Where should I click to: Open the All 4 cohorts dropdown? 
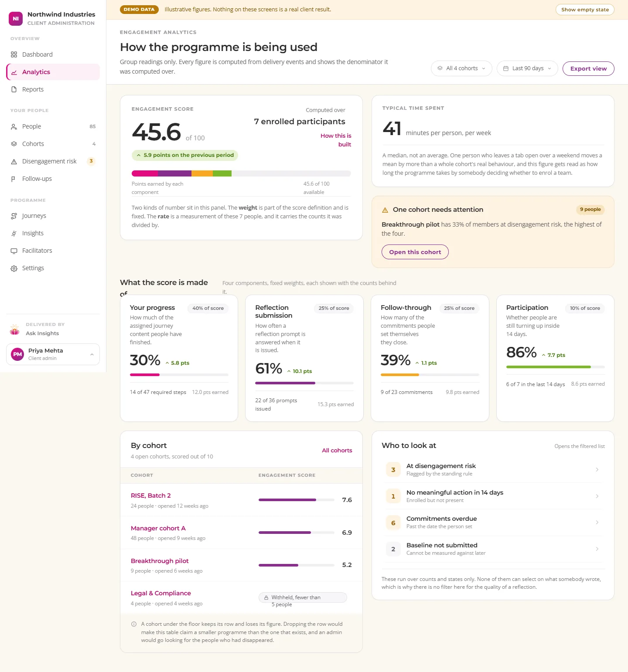coord(461,68)
